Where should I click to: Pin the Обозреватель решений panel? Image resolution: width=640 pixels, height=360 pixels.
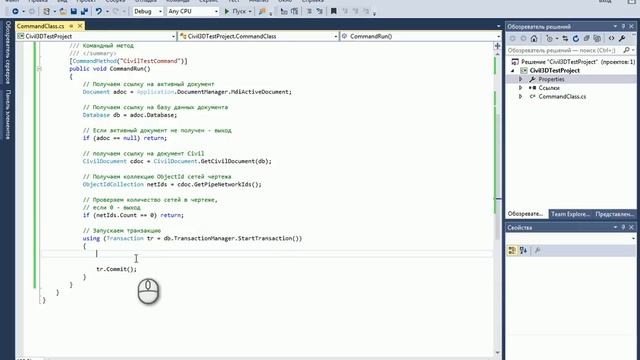(x=623, y=27)
